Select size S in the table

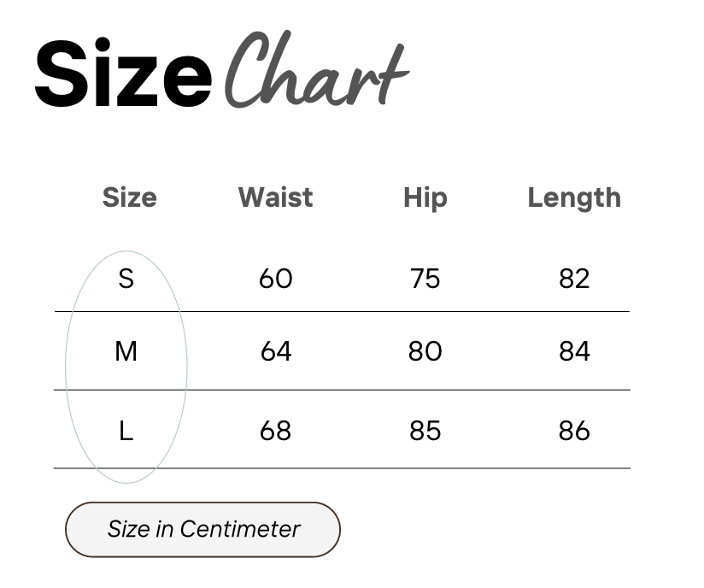[x=126, y=279]
